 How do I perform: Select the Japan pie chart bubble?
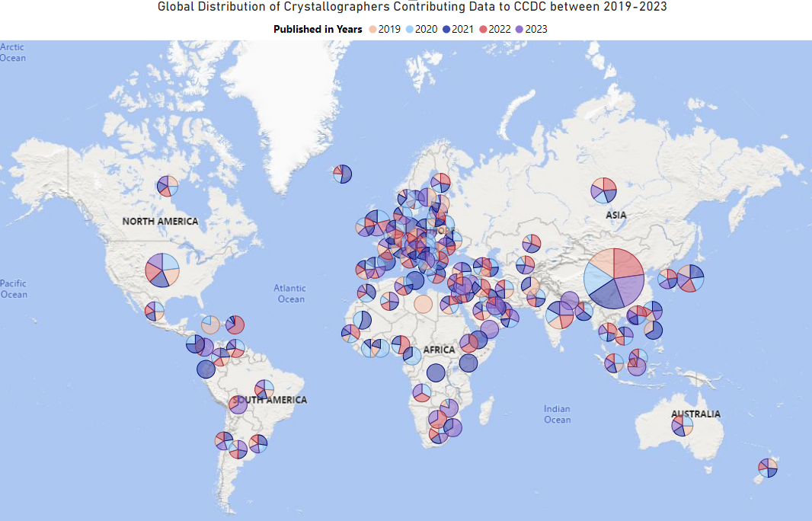click(691, 278)
